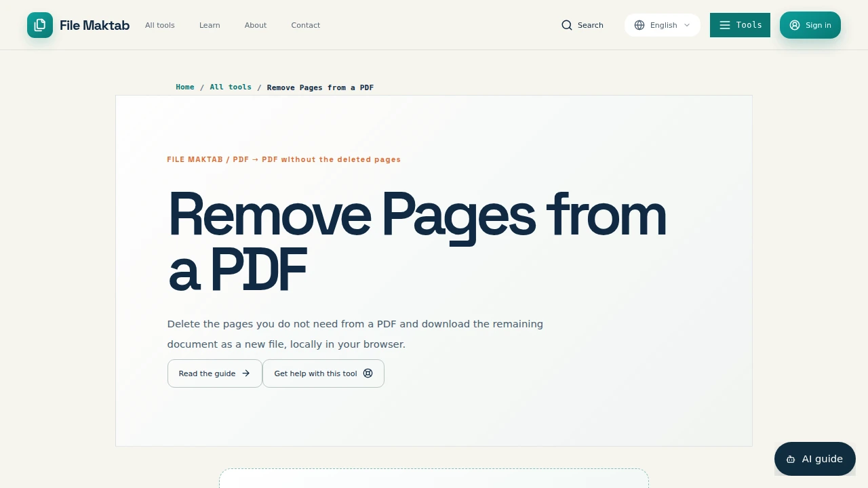The width and height of the screenshot is (868, 488).
Task: Open the Learn nav item
Action: 210,25
